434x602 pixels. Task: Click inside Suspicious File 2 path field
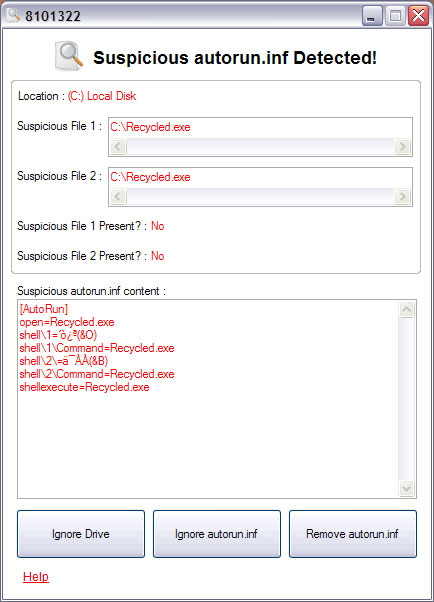point(260,177)
